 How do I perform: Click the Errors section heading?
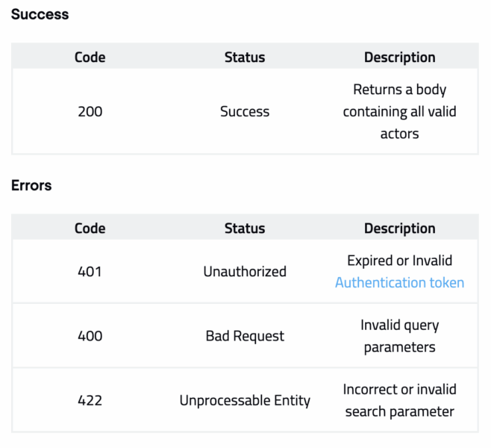[31, 185]
